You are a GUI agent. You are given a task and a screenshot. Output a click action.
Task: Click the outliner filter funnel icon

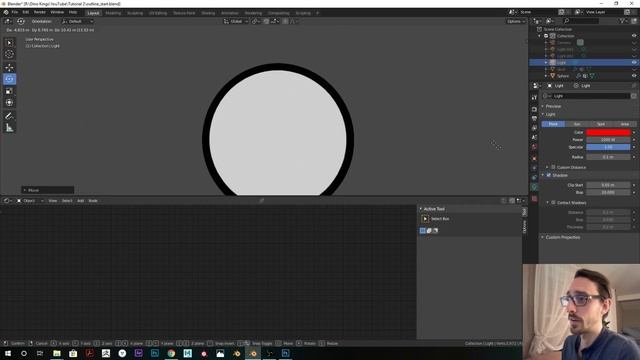pos(623,21)
